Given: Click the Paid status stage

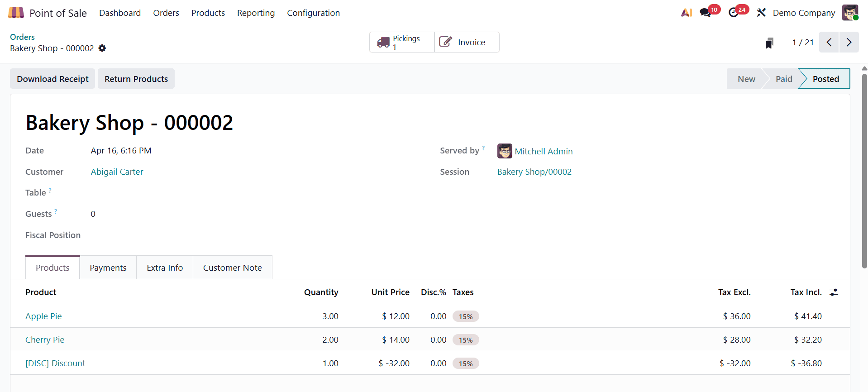Looking at the screenshot, I should pyautogui.click(x=784, y=79).
